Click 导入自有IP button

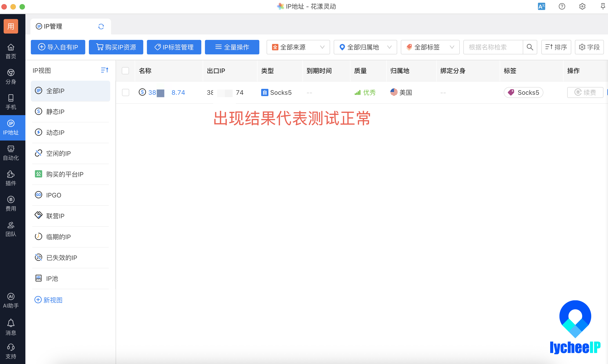[58, 47]
